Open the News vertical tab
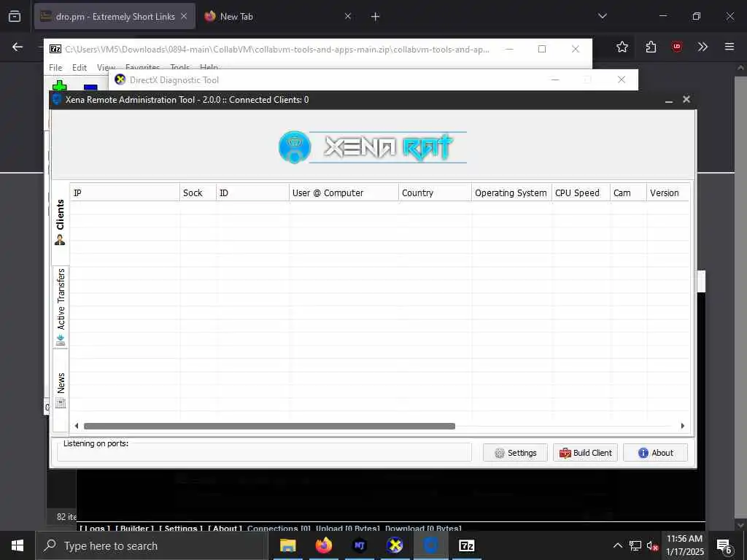Viewport: 747px width, 560px height. coord(61,391)
